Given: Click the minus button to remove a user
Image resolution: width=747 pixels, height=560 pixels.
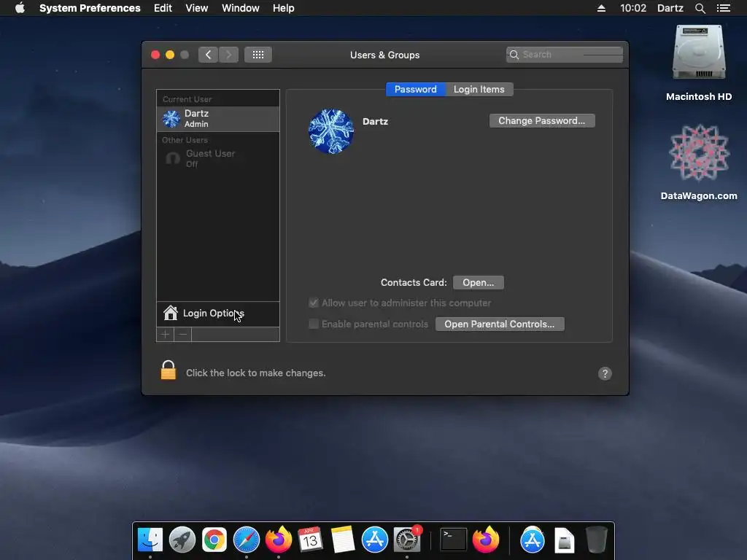Looking at the screenshot, I should (x=183, y=334).
